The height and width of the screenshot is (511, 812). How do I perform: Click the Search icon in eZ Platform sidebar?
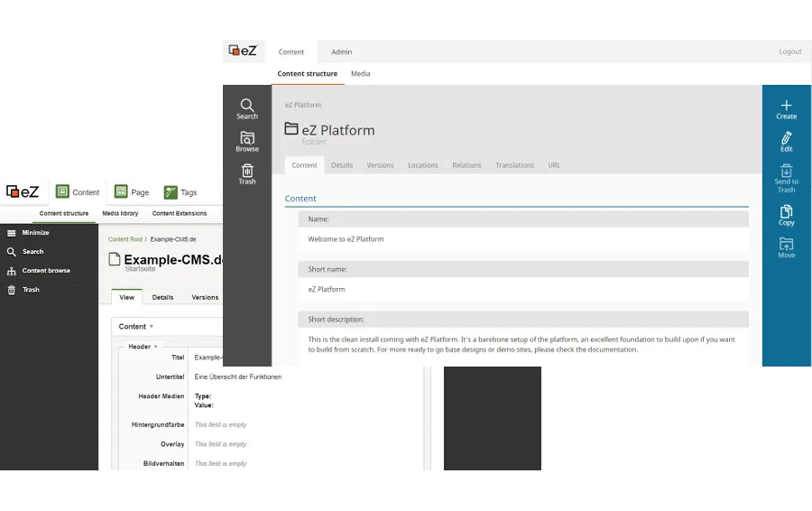tap(247, 106)
